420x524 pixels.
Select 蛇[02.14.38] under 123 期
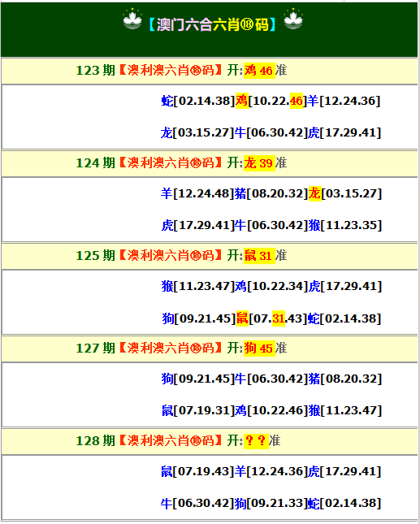tap(198, 101)
